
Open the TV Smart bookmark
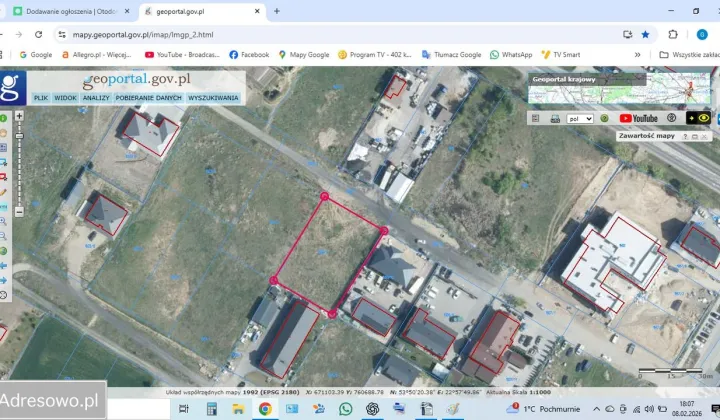[x=561, y=55]
